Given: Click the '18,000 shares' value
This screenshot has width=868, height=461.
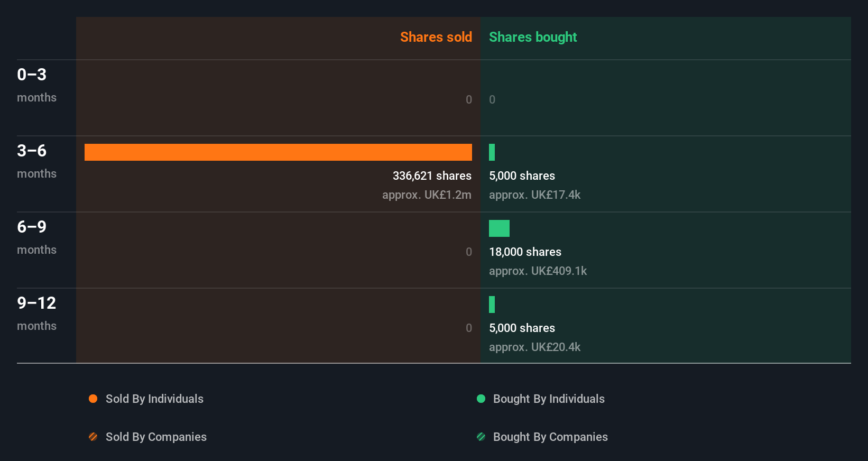Looking at the screenshot, I should 525,252.
